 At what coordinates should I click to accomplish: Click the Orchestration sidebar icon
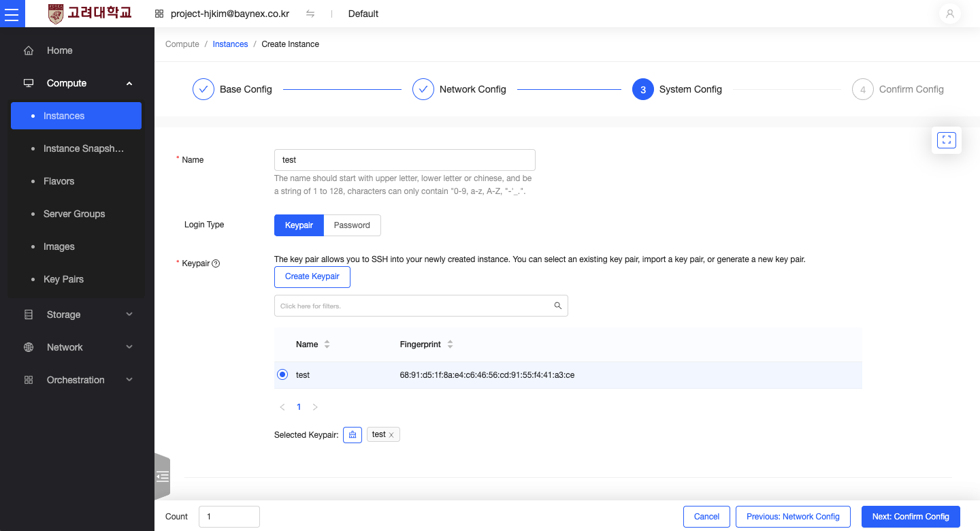tap(29, 380)
